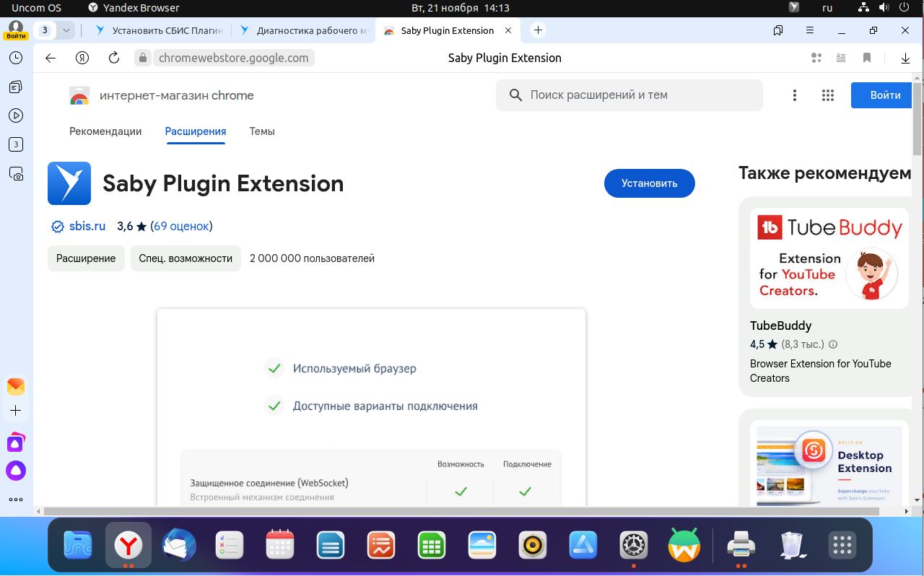Click the sidebar screenshot camera icon
The width and height of the screenshot is (924, 576).
click(x=16, y=173)
